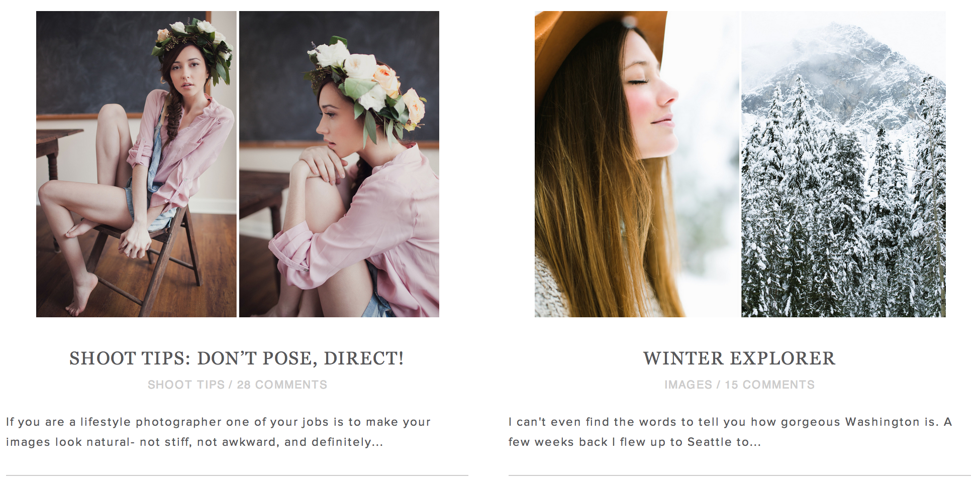Select the 'SHOOT TIPS' category link
980x488 pixels.
tap(186, 385)
